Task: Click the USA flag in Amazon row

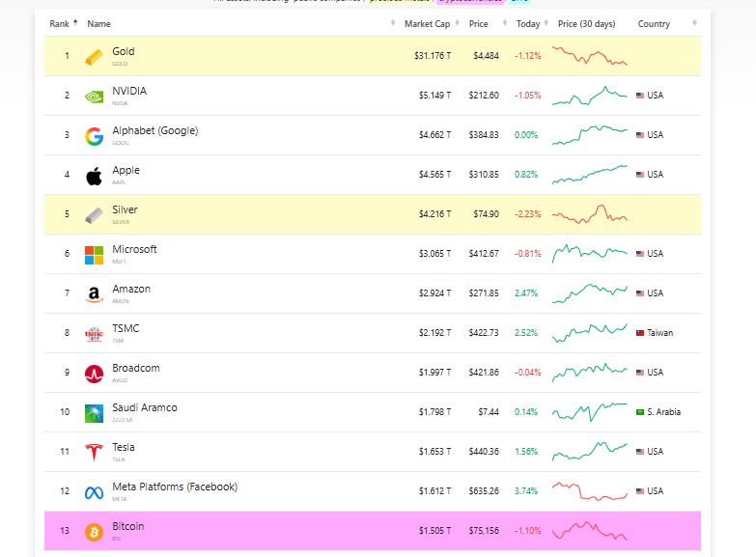Action: [640, 293]
